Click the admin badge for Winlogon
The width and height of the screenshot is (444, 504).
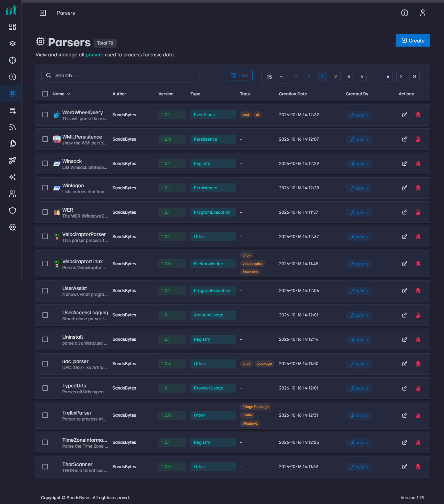(359, 188)
